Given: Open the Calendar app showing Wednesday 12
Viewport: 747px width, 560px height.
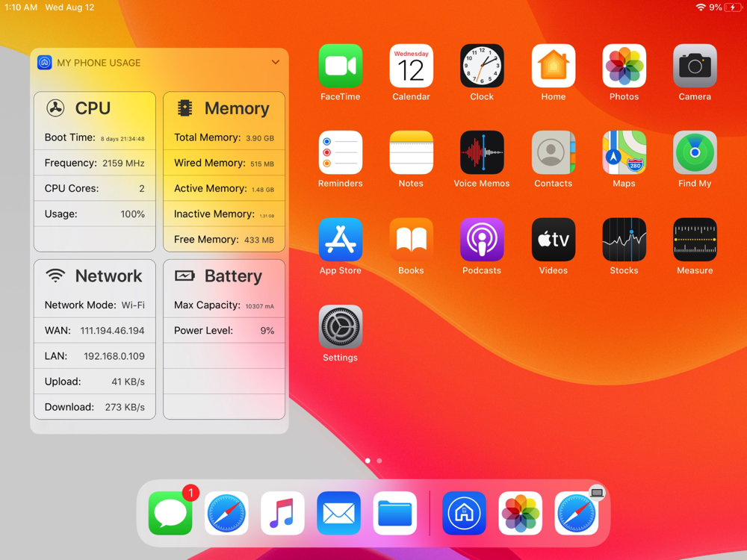Looking at the screenshot, I should pos(411,66).
